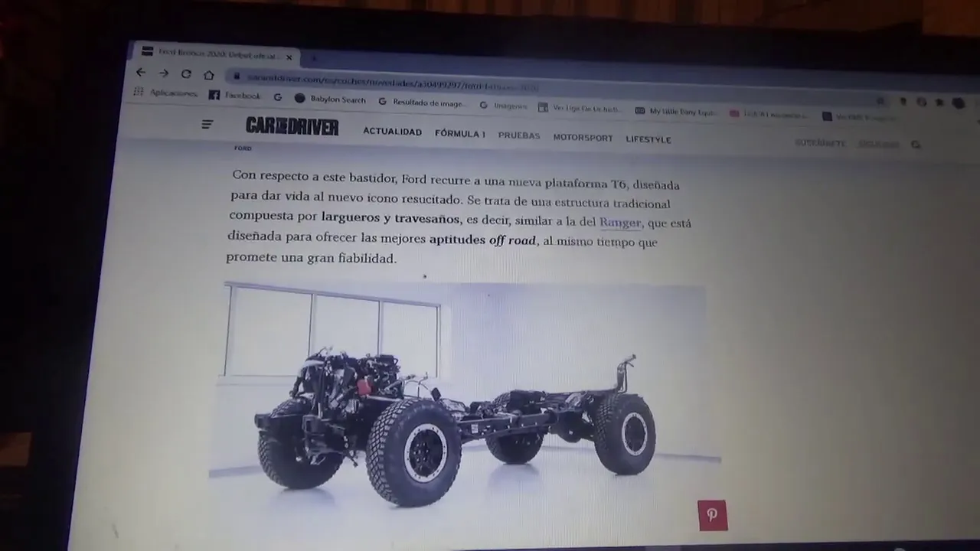Click the FORD photo credit caption

pyautogui.click(x=243, y=148)
